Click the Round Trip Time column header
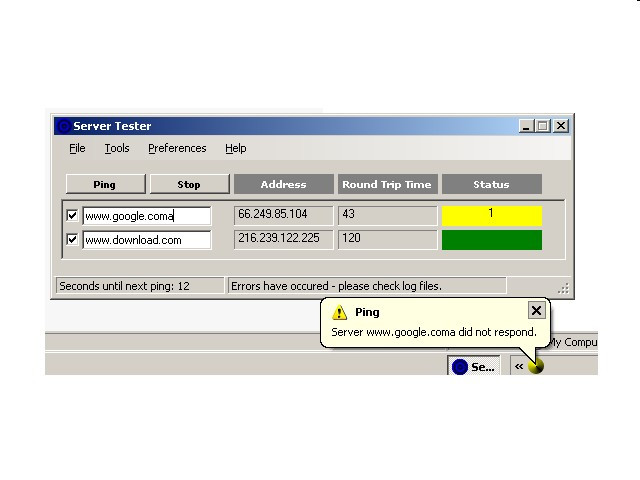The image size is (640, 480). [x=387, y=184]
